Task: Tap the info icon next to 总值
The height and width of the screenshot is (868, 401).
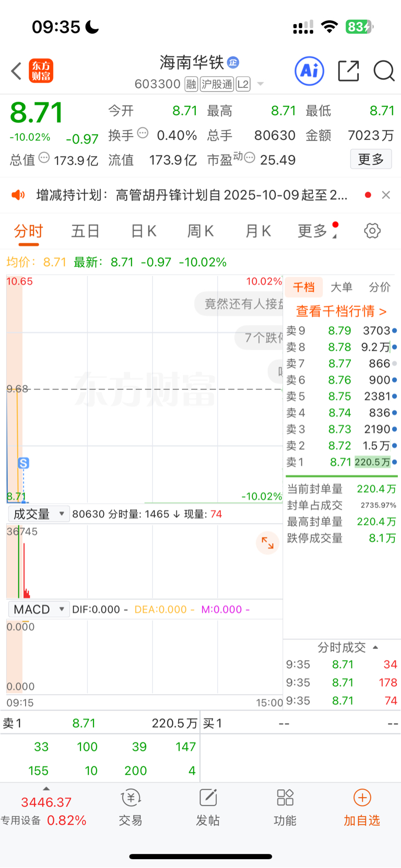Action: (44, 157)
